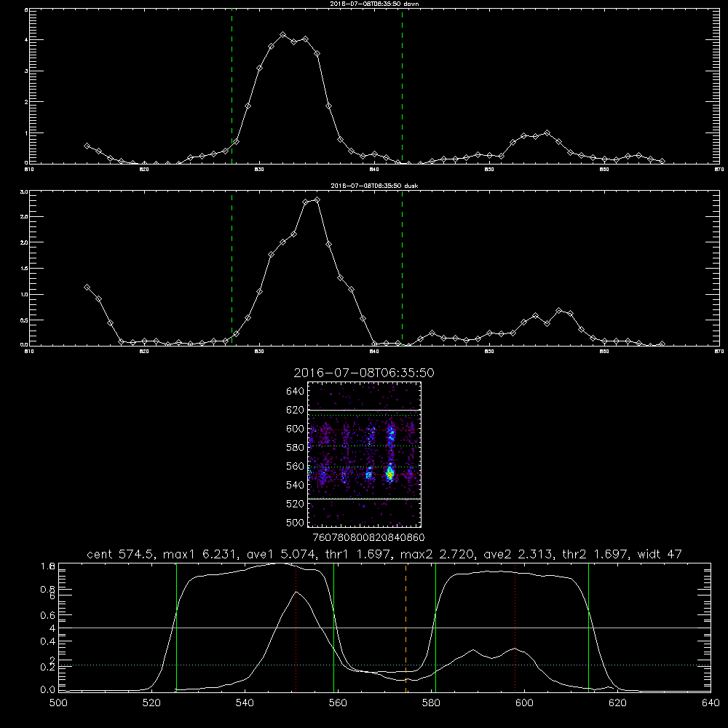Click the 760780800820840860 x-axis labels under the image
This screenshot has width=728, height=728.
[368, 538]
